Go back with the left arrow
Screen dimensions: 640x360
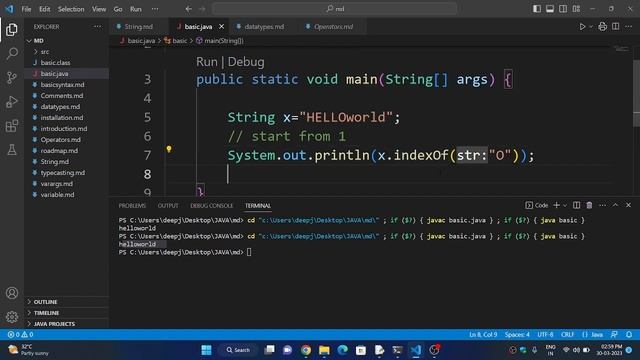189,9
